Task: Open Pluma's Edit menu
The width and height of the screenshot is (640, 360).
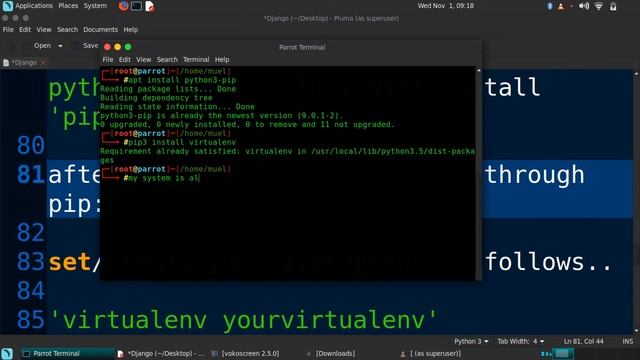Action: tap(25, 29)
